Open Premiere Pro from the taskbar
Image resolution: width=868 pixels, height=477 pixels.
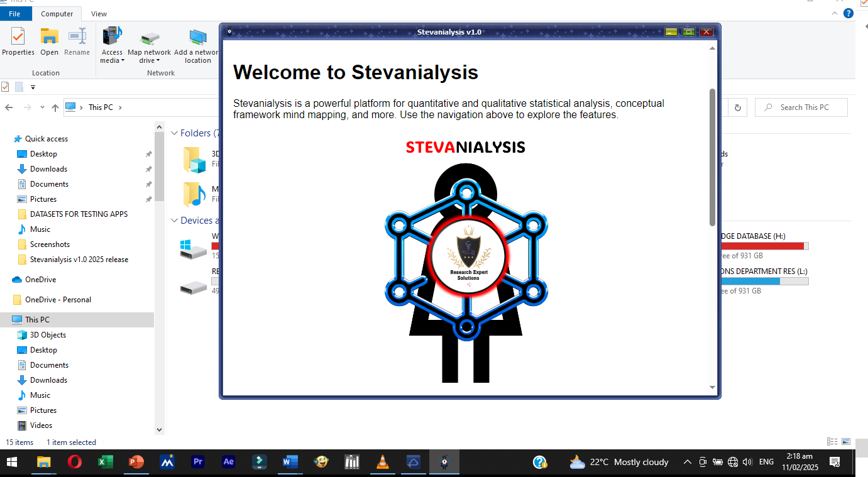coord(198,462)
